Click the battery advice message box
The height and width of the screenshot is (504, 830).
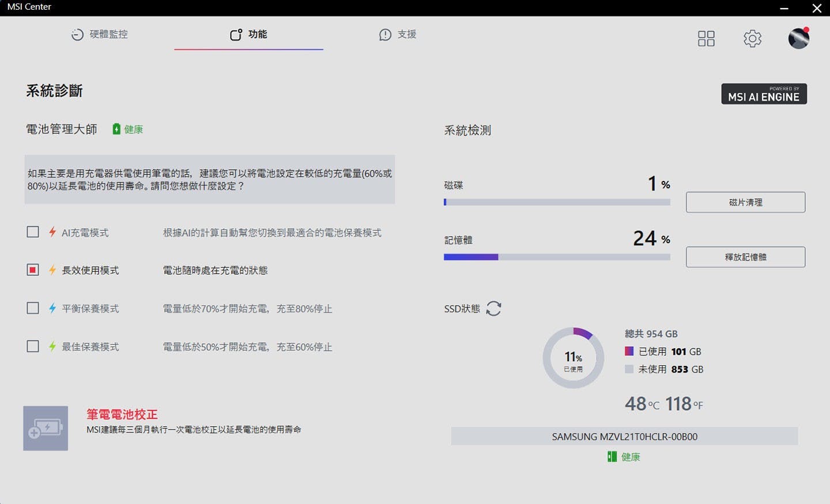(x=210, y=179)
